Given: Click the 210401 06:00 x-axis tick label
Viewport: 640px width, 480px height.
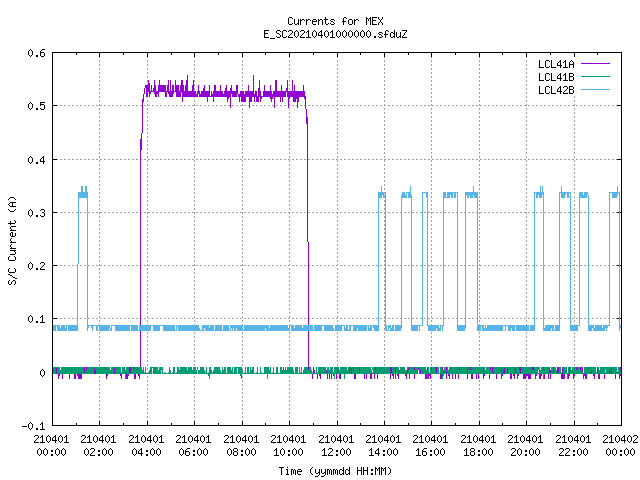Looking at the screenshot, I should pos(193,446).
